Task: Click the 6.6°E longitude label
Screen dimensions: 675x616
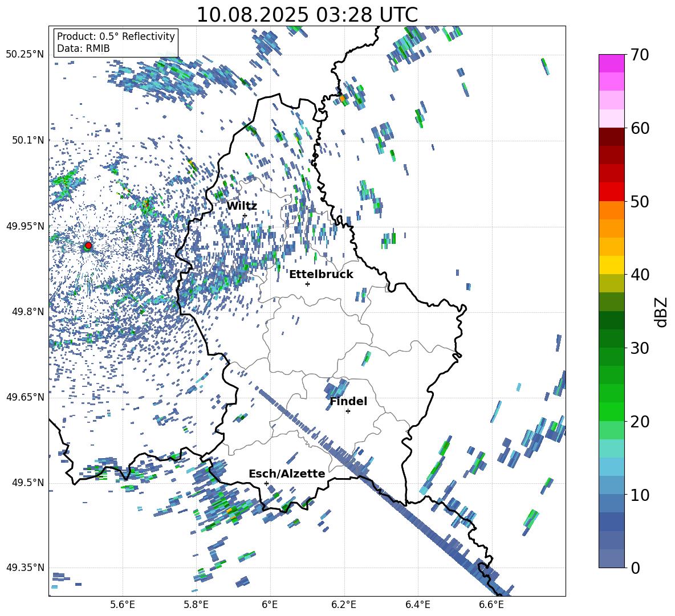Action: 491,605
